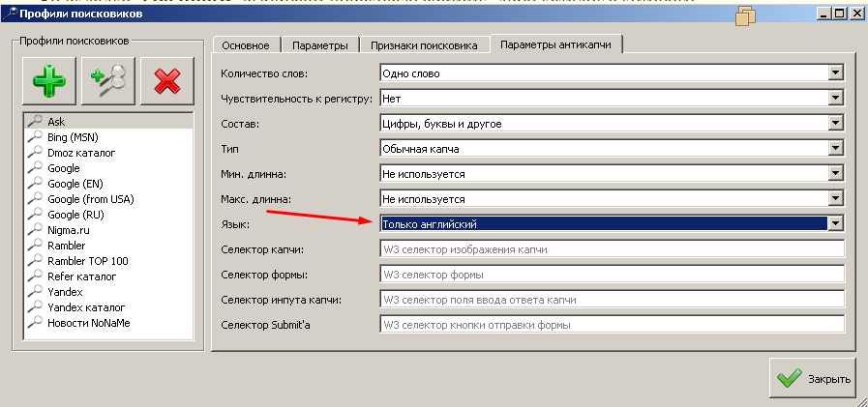The width and height of the screenshot is (868, 407).
Task: Select the Ask search engine profile
Action: 56,122
